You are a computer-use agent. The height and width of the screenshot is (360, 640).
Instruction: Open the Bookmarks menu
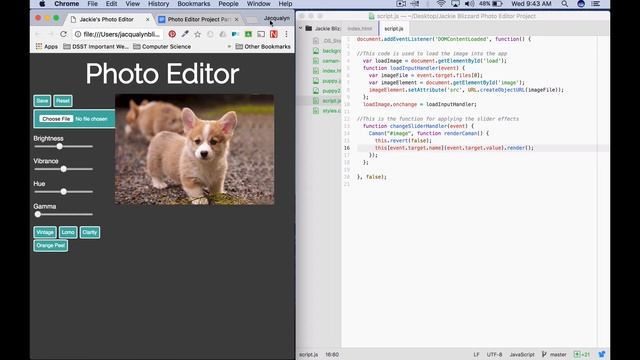click(x=194, y=4)
